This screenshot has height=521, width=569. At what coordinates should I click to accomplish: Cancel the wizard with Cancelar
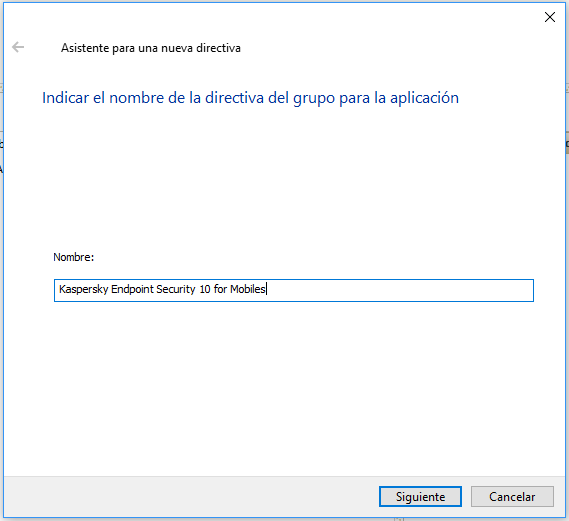[512, 496]
